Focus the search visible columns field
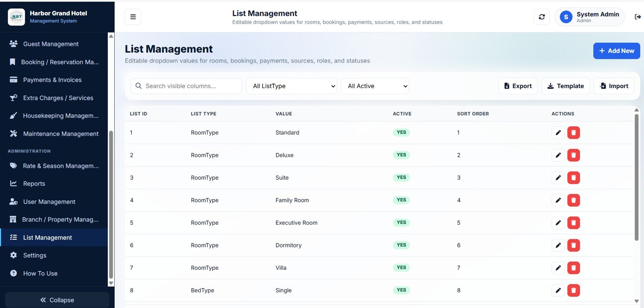The width and height of the screenshot is (644, 308). 186,86
